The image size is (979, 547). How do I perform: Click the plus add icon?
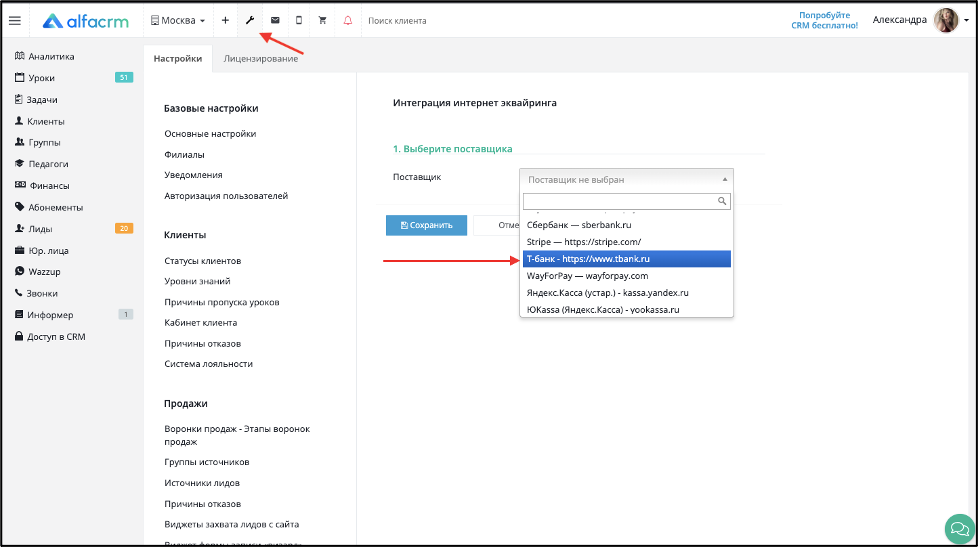click(225, 21)
